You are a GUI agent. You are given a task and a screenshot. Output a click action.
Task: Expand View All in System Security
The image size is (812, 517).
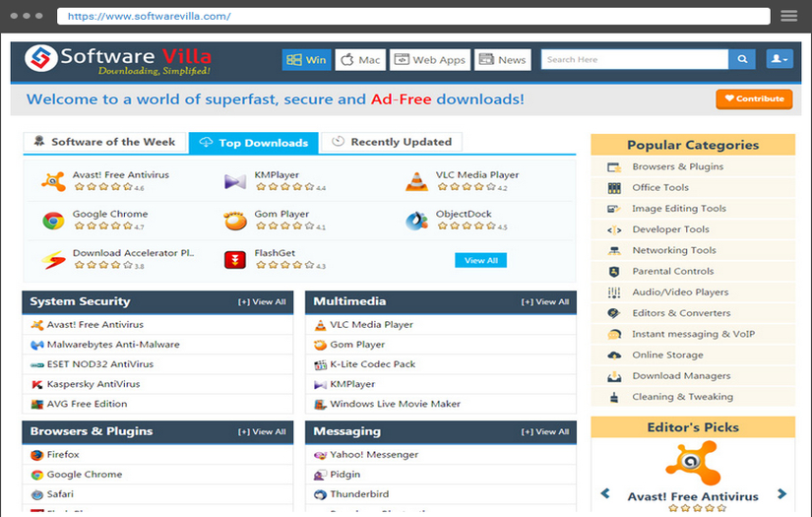[262, 302]
